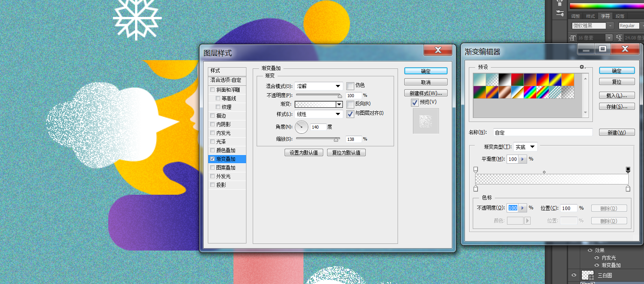Click the 不透明度 slider in gradient overlay
The image size is (644, 284).
(x=319, y=95)
